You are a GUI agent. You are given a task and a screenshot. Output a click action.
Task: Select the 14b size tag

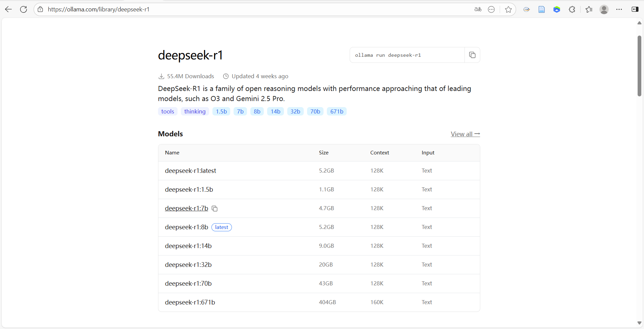click(276, 111)
